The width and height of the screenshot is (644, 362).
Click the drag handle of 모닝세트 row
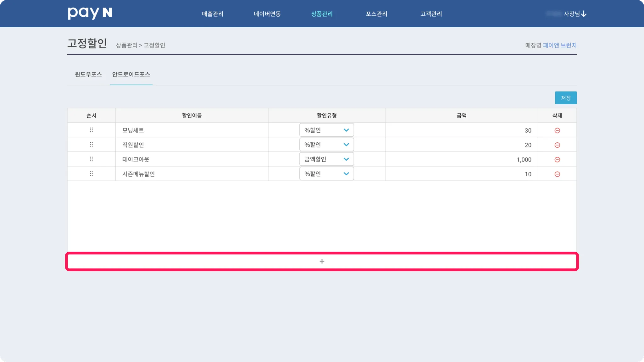(91, 130)
